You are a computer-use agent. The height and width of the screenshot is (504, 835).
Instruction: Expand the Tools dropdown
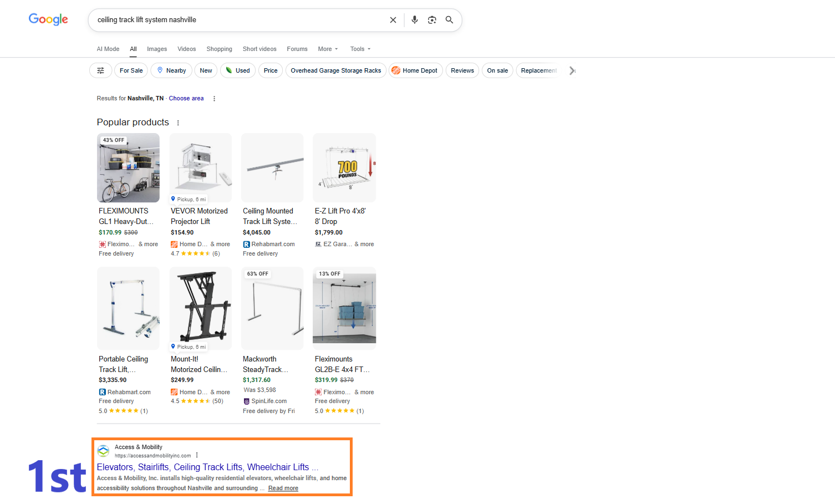tap(360, 49)
